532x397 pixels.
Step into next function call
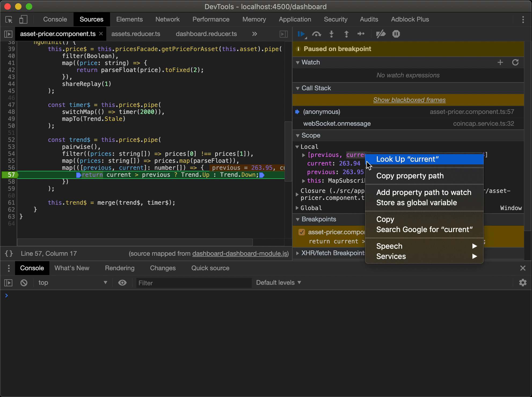tap(331, 34)
